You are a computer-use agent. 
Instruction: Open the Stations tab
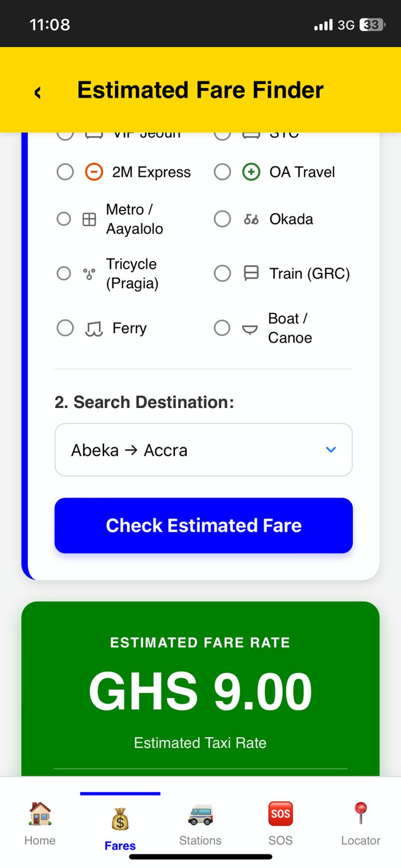[200, 825]
